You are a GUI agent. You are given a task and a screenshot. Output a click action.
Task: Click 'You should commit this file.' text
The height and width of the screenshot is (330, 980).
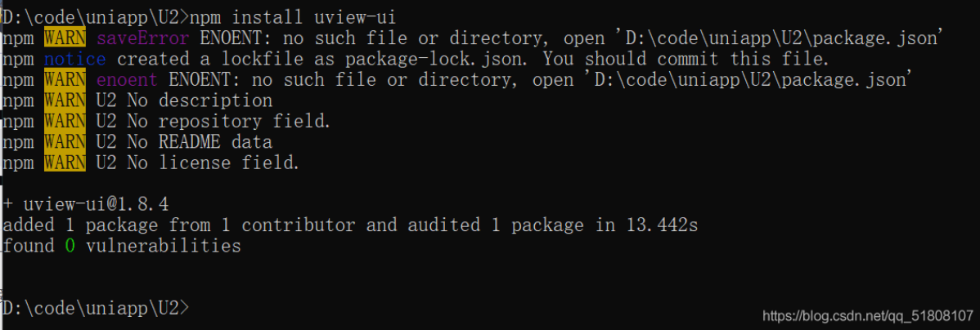coord(686,60)
